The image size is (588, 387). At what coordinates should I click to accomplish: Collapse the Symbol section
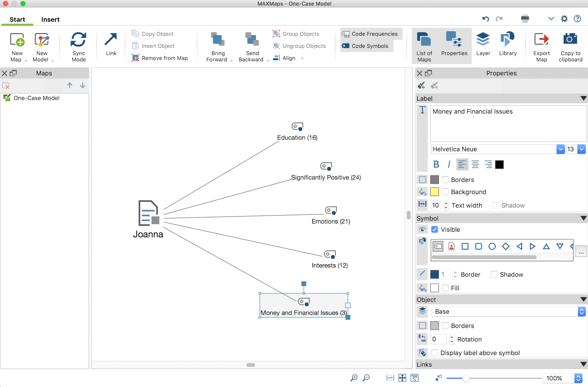click(583, 218)
